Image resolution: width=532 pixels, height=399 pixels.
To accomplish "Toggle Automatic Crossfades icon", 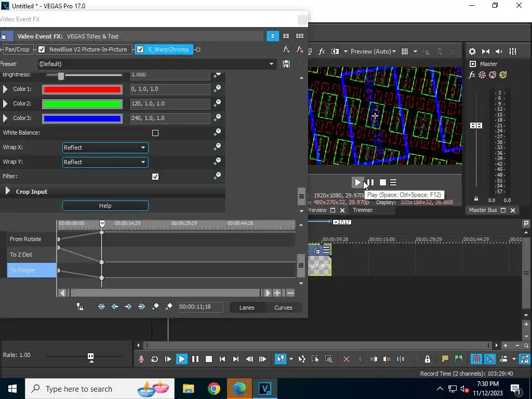I will click(x=490, y=359).
